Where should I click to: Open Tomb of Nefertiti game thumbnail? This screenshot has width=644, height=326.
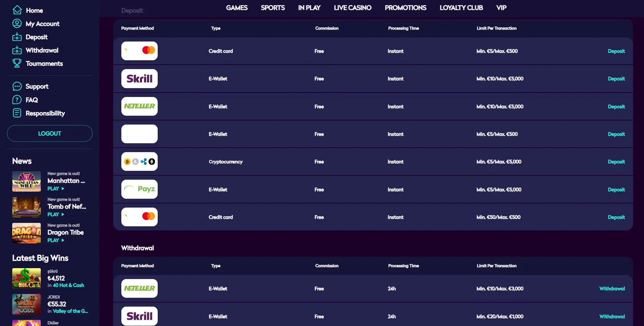click(27, 207)
